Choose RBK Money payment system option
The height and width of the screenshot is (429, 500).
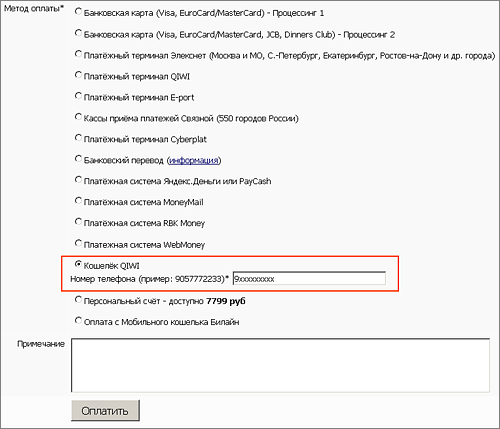[78, 222]
